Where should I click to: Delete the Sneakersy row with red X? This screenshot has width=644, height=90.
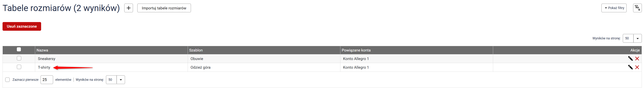[x=637, y=59]
